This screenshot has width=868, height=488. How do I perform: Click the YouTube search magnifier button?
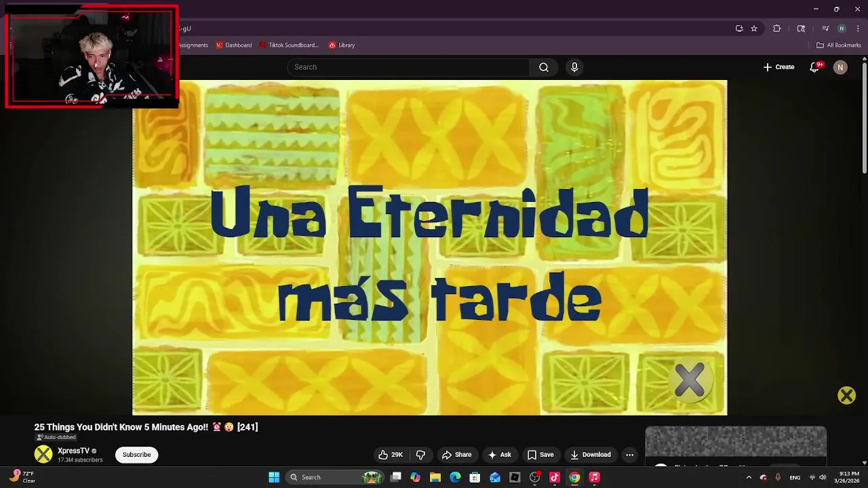543,67
